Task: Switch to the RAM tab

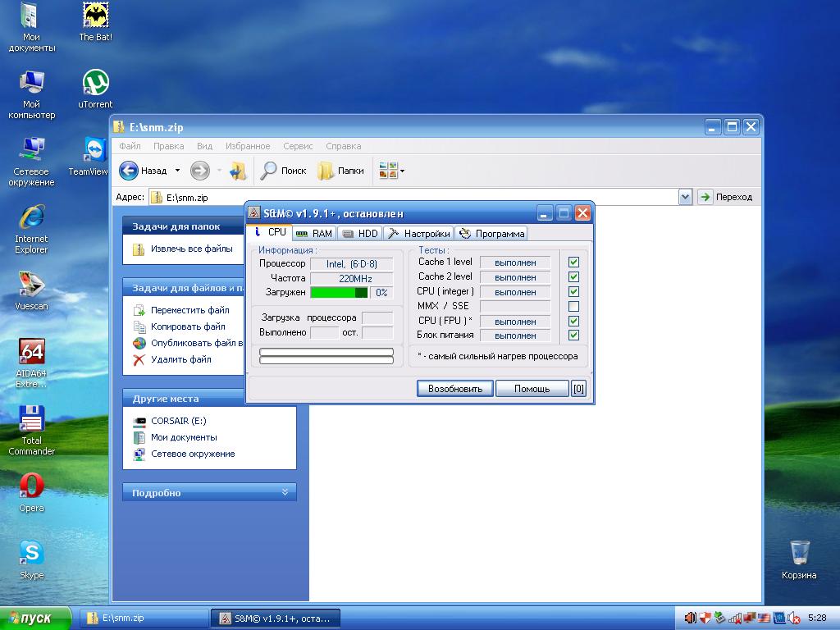Action: (313, 234)
